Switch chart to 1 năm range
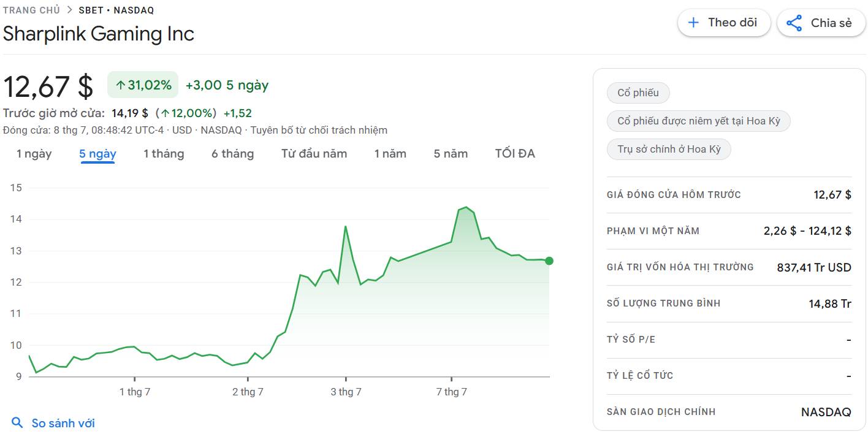Screen dimensions: 868x434 390,154
